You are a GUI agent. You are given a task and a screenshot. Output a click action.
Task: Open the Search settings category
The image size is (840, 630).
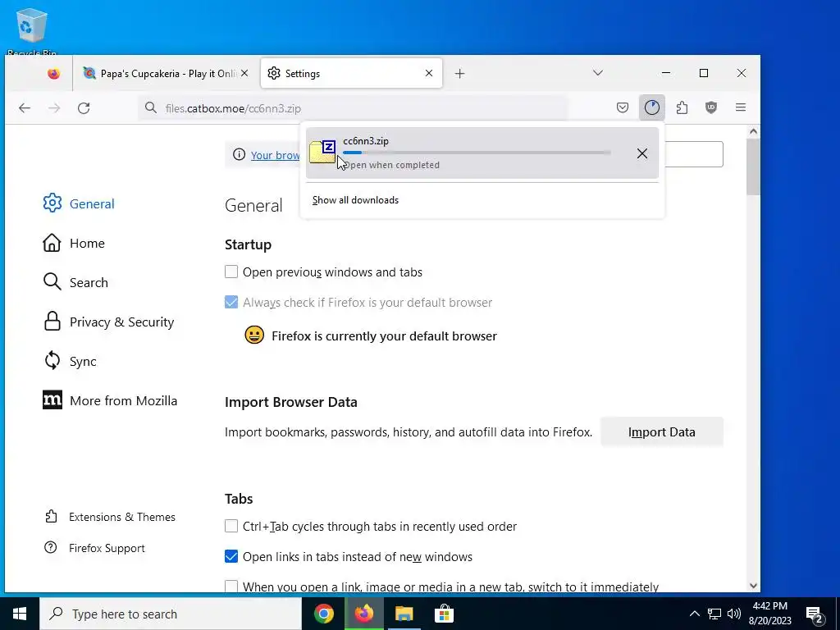tap(75, 282)
